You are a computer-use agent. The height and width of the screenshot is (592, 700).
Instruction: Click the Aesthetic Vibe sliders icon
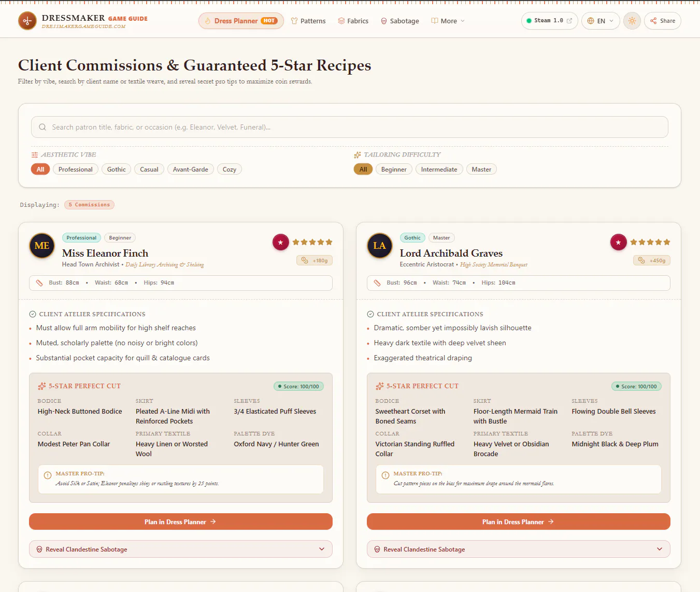tap(35, 155)
